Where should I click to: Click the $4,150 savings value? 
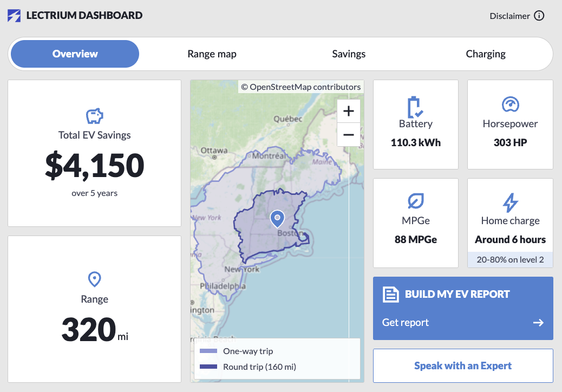pos(95,166)
